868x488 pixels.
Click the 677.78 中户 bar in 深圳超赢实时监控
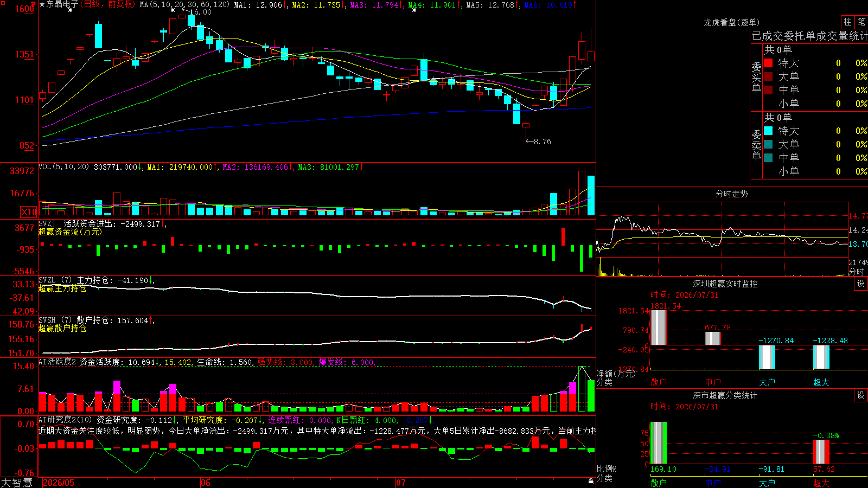(x=712, y=338)
